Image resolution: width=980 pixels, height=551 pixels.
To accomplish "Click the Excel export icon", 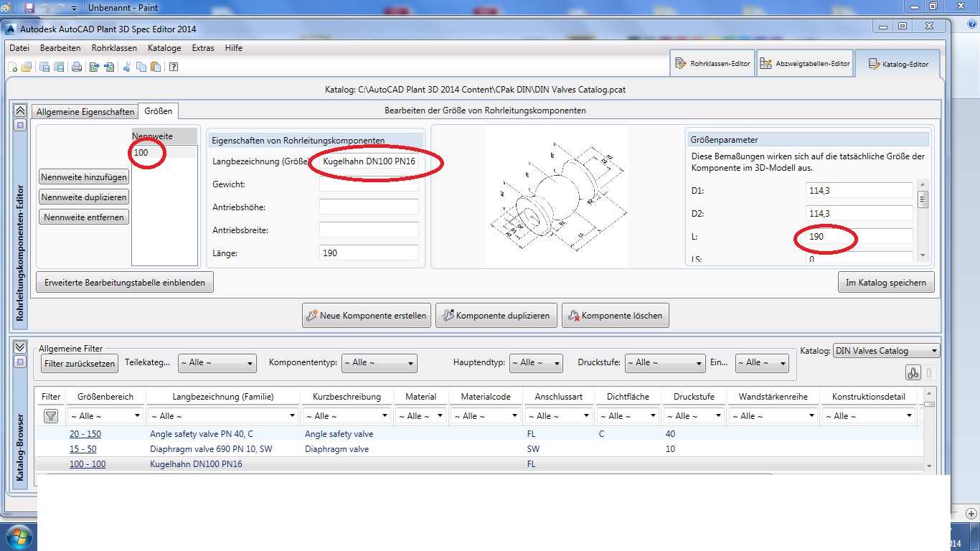I will pyautogui.click(x=94, y=67).
